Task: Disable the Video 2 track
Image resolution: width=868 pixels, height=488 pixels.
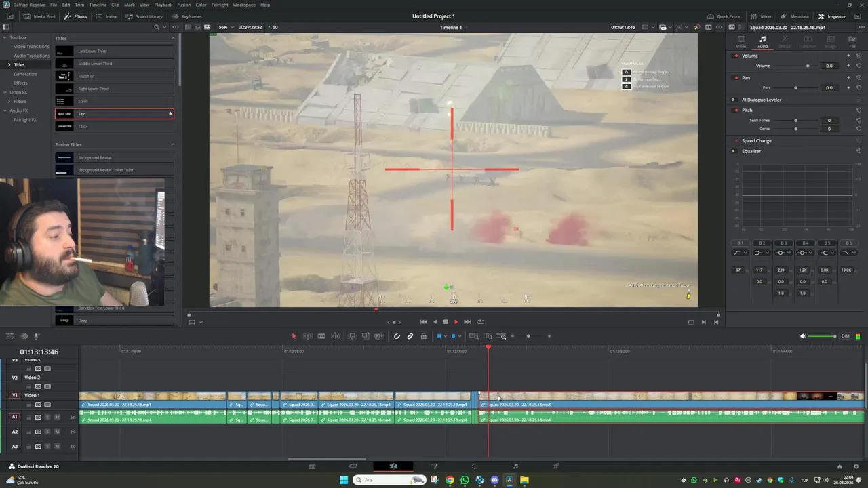Action: [x=47, y=386]
